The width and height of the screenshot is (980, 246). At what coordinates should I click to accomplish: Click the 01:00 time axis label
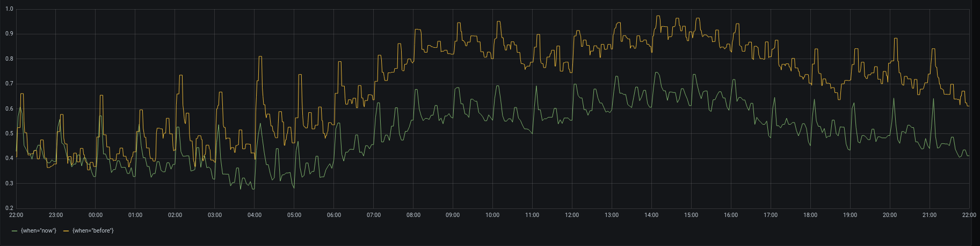135,215
